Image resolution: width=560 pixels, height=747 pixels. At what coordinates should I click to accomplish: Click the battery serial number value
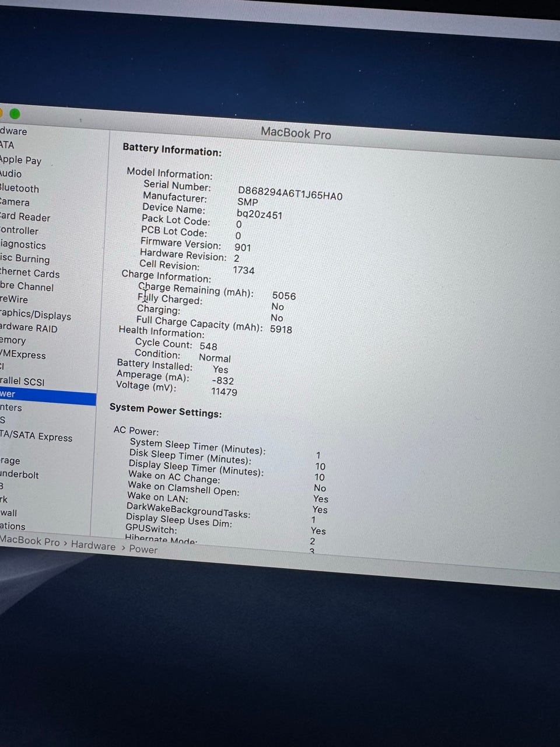290,194
